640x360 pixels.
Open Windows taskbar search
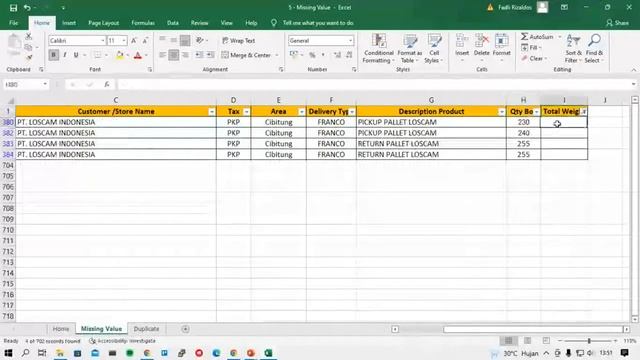tap(25, 353)
